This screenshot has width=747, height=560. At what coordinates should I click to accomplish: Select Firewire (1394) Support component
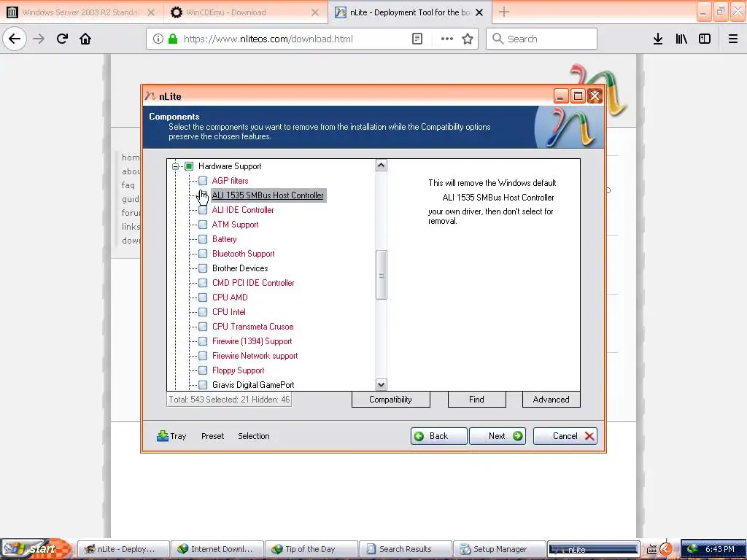point(252,341)
